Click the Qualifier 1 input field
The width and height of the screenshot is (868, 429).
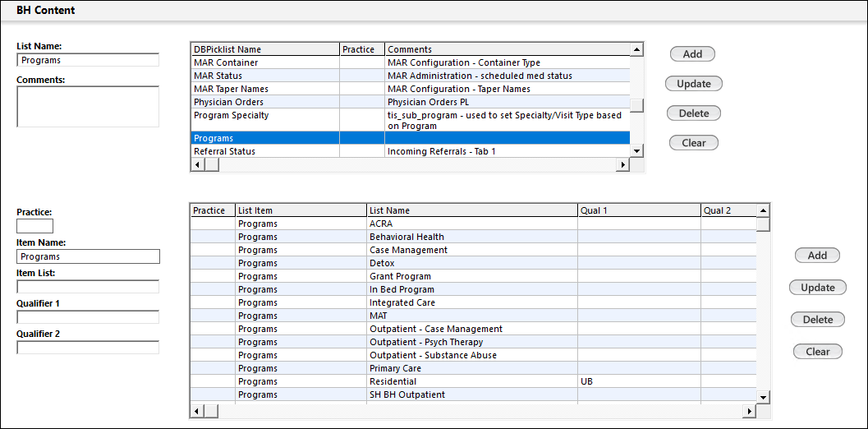click(88, 317)
